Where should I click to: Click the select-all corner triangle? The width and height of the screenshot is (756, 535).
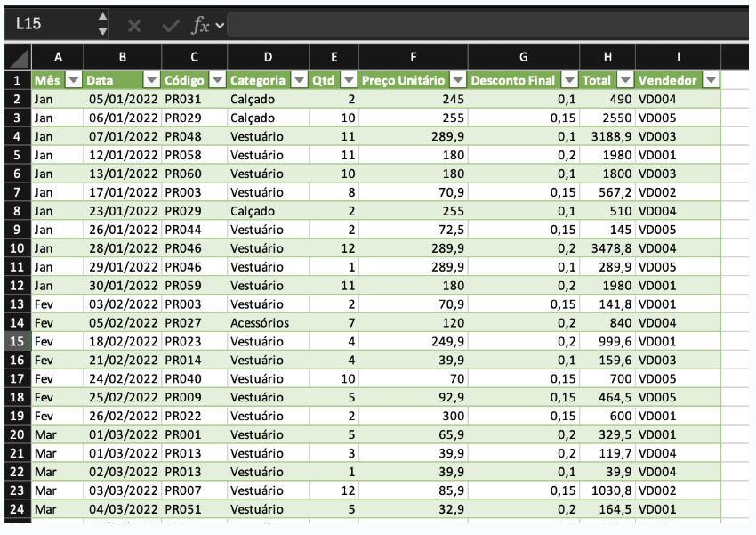pos(18,57)
